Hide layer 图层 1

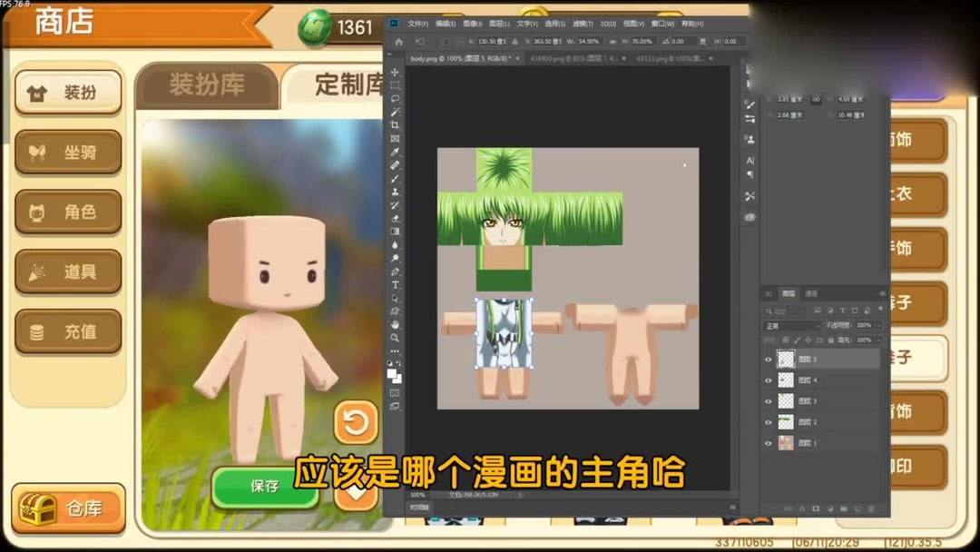pos(769,442)
